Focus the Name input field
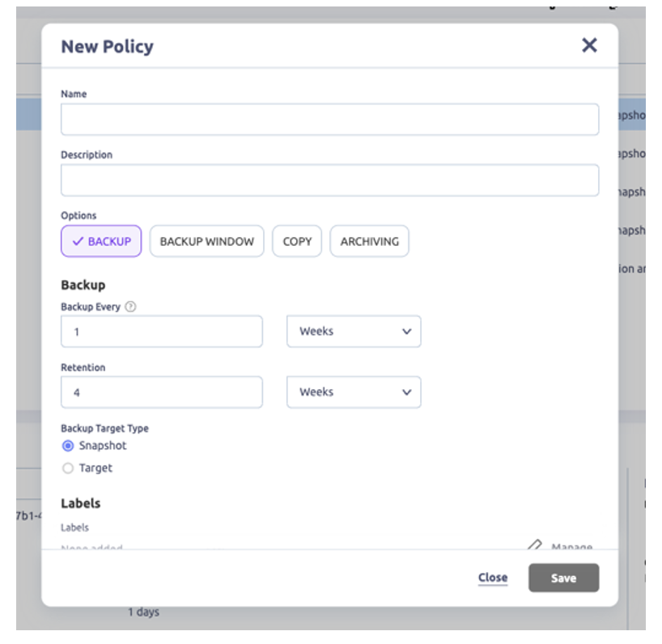The height and width of the screenshot is (644, 662). [329, 119]
